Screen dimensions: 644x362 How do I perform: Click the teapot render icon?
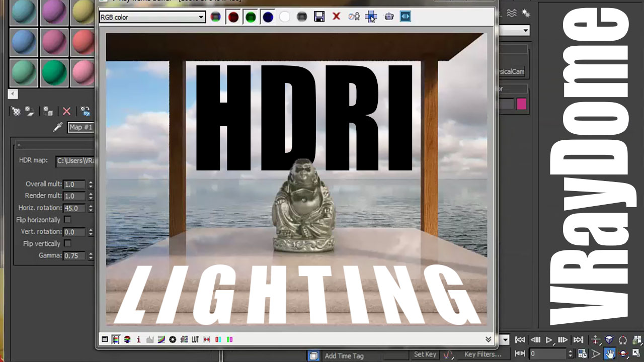pos(388,17)
